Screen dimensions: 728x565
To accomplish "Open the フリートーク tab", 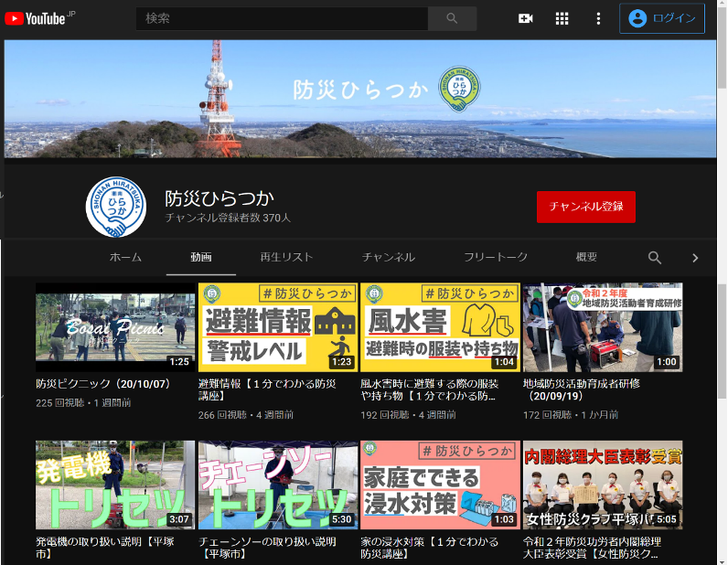I will [x=495, y=258].
